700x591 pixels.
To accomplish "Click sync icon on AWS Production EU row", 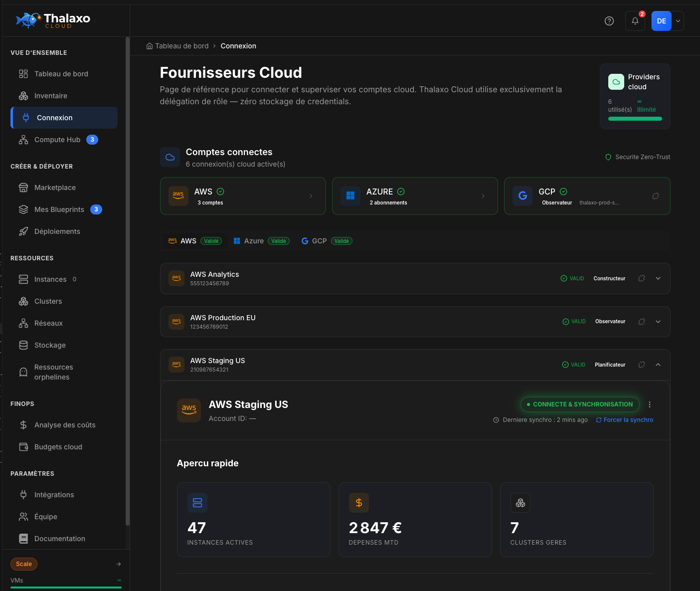I will click(x=642, y=322).
